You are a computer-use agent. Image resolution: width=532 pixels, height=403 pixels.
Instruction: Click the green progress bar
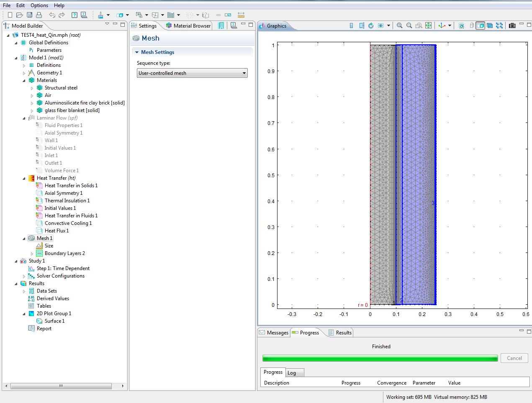coord(380,358)
